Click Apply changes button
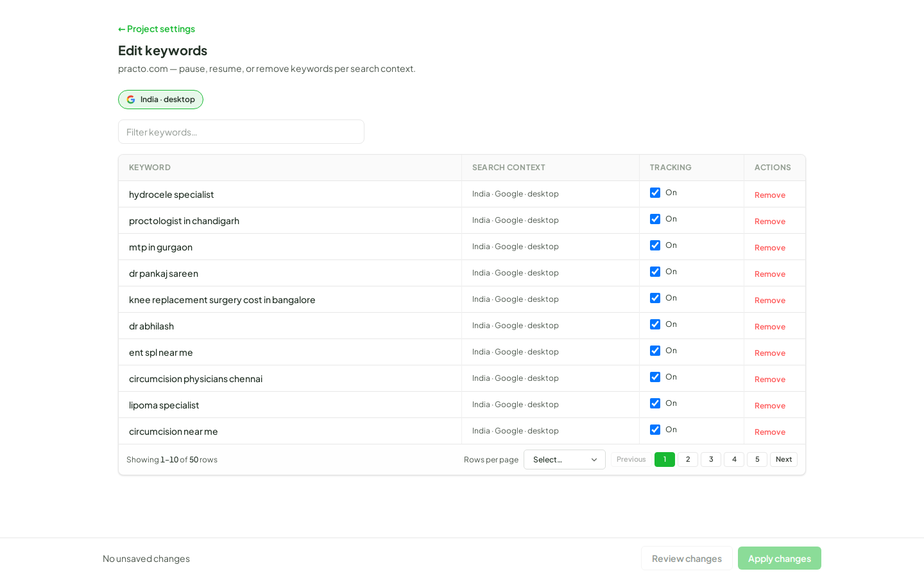 coord(780,558)
